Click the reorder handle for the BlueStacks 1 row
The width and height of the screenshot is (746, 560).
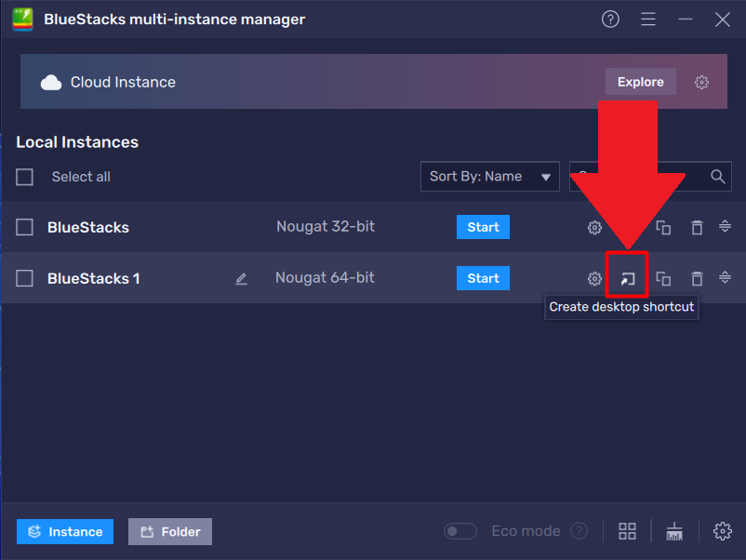[725, 277]
